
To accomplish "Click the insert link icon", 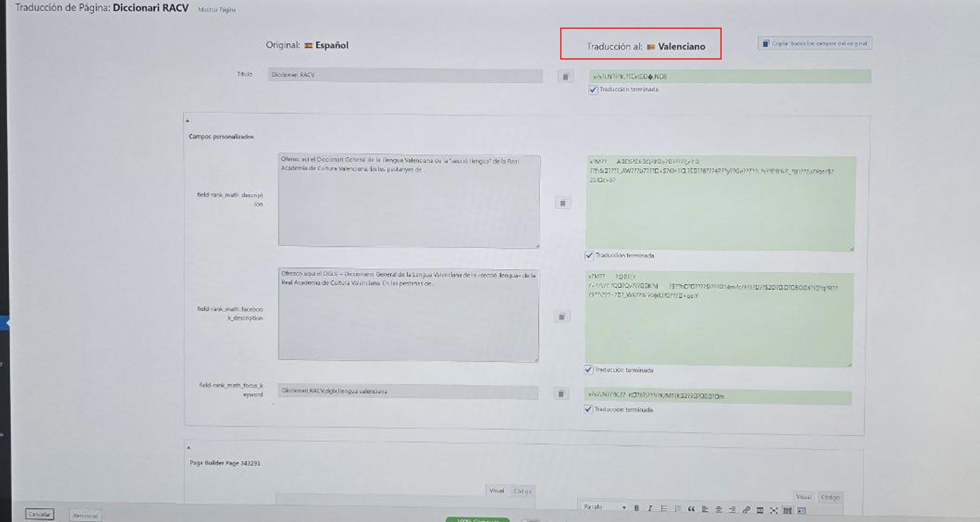I will tap(746, 510).
